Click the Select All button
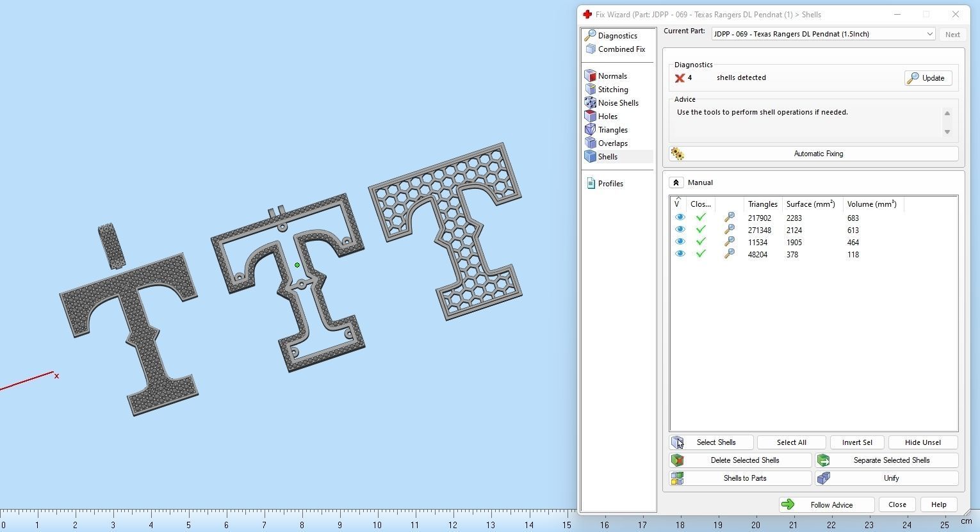This screenshot has height=532, width=980. coord(791,442)
